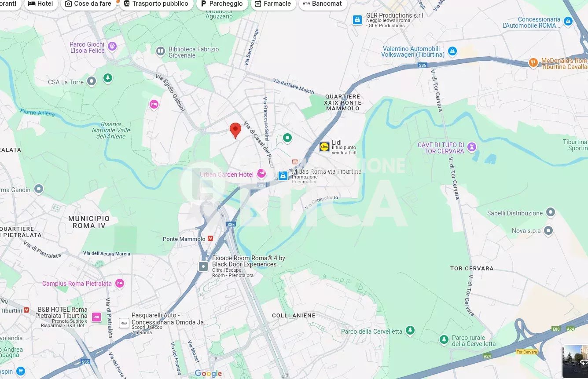Select the Cave di Tufo di Tor Cervara marker
The image size is (588, 379).
472,147
